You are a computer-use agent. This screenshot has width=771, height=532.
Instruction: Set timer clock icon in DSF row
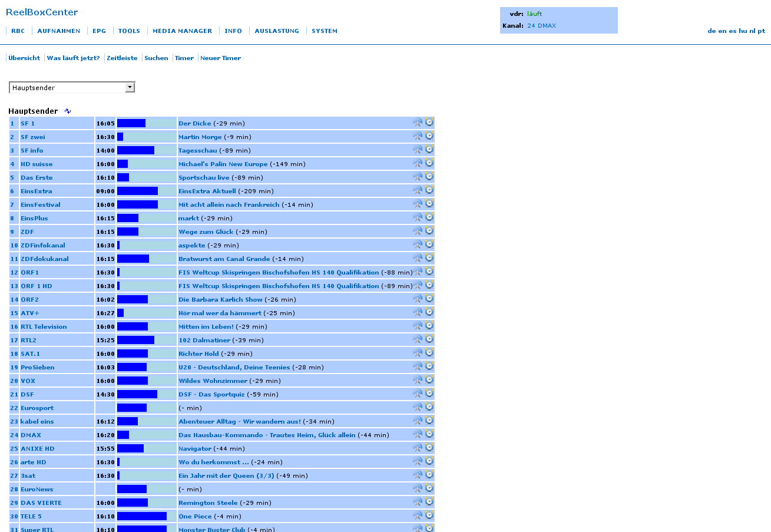pyautogui.click(x=429, y=394)
